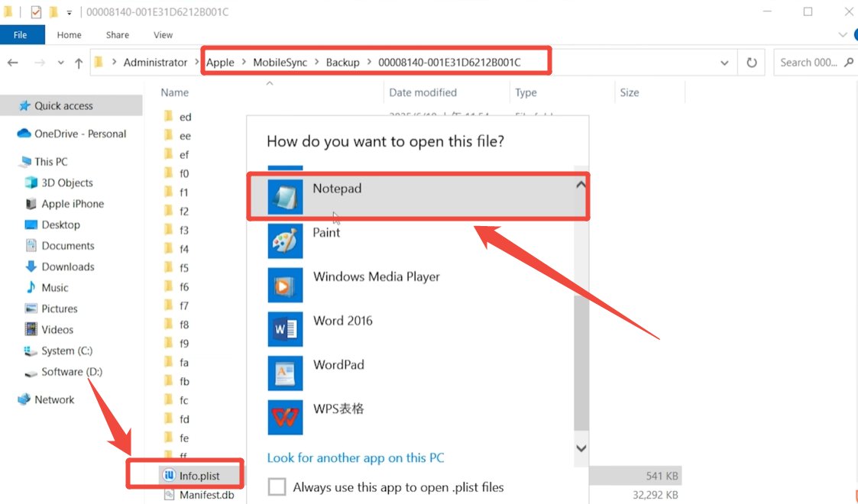The height and width of the screenshot is (504, 858).
Task: Choose the Windows Media Player icon
Action: pos(285,285)
